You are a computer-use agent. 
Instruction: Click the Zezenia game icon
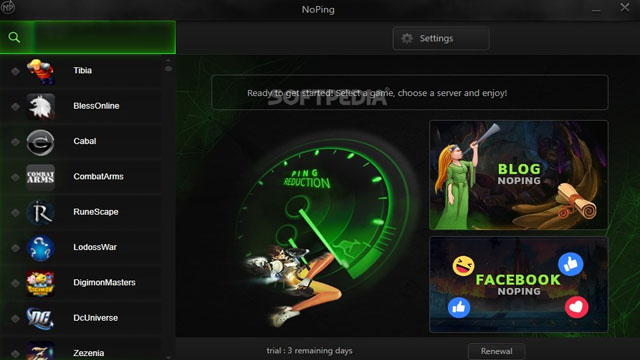click(40, 351)
